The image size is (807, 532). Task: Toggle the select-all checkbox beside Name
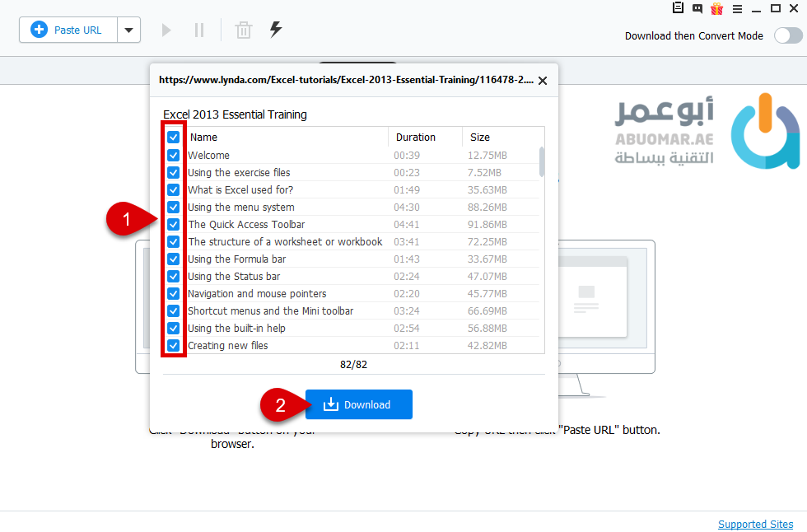coord(174,138)
